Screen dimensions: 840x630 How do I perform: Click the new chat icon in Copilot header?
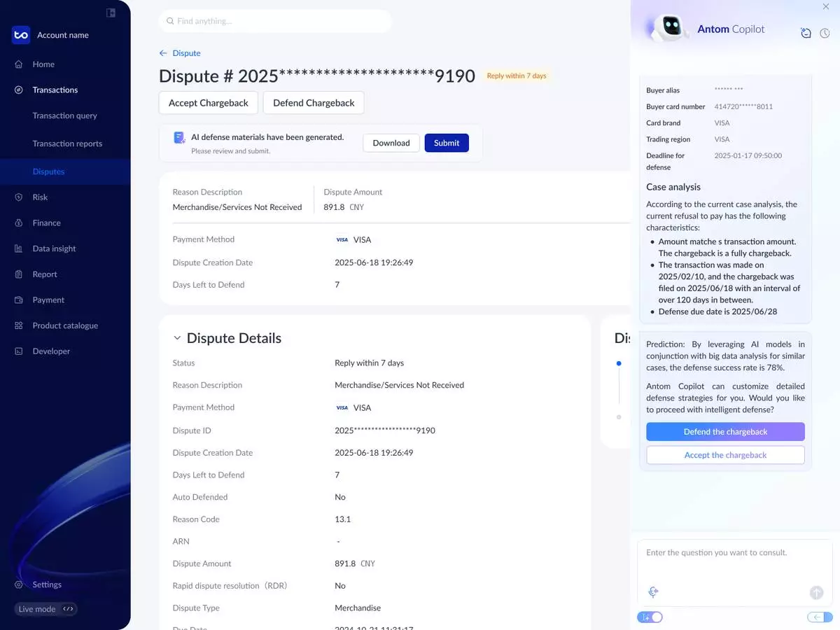806,33
